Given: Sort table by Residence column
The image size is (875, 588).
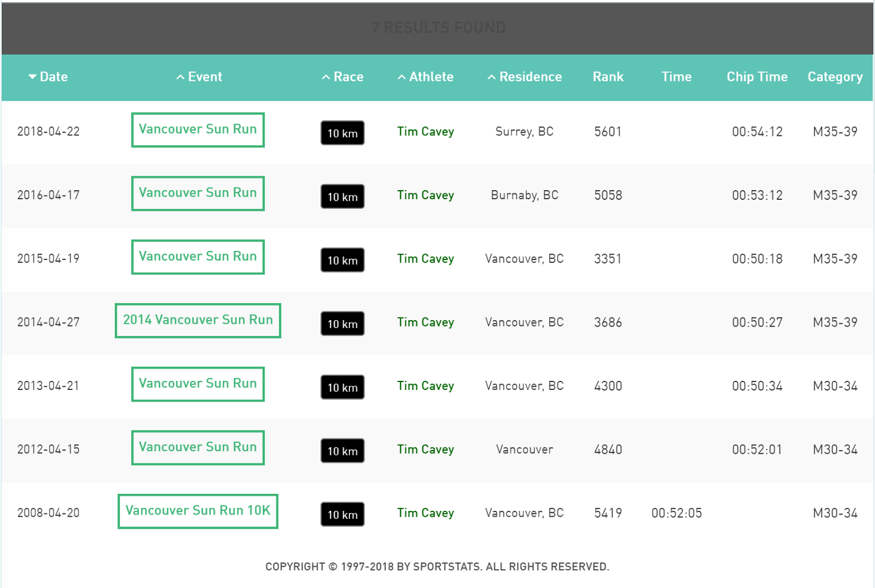Looking at the screenshot, I should [x=524, y=77].
